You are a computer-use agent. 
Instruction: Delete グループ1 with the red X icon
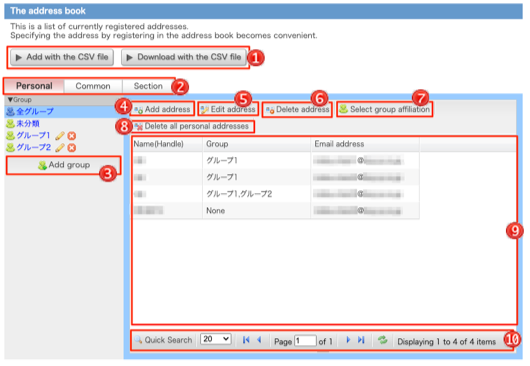71,136
